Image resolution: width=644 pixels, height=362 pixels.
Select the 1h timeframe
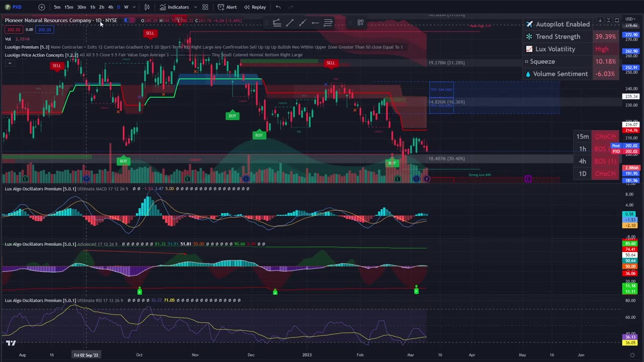93,7
